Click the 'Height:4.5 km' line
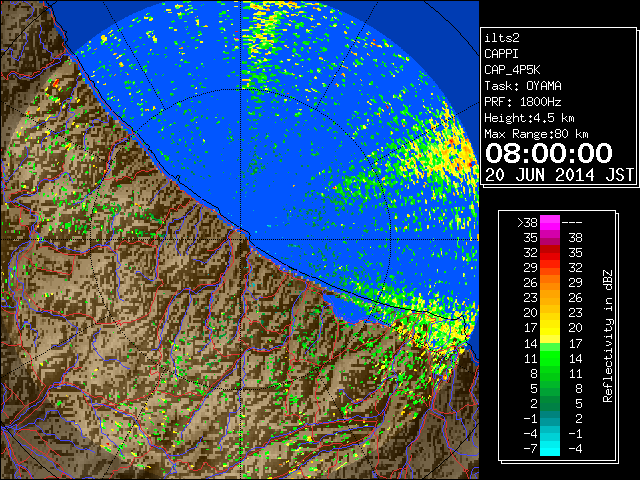 (529, 118)
